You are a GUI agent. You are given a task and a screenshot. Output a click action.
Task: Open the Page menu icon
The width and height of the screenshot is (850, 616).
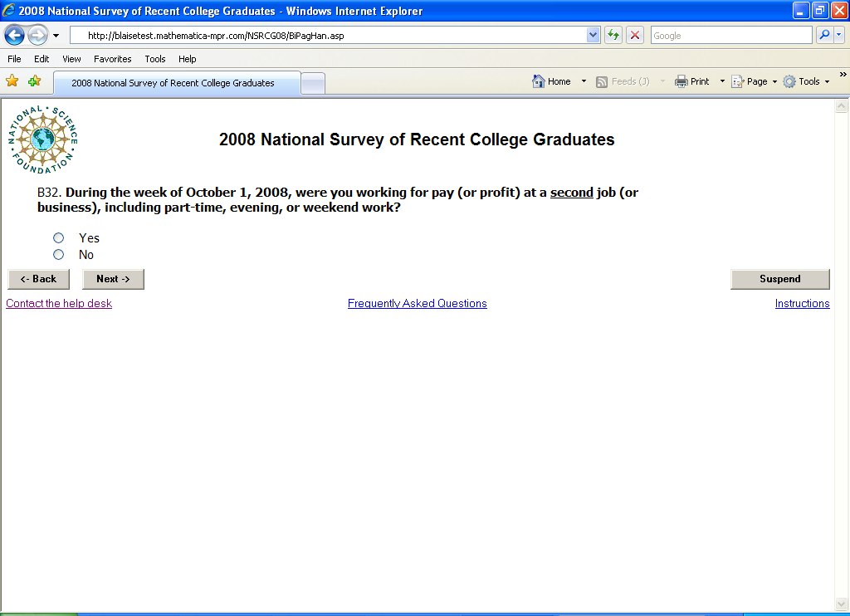click(x=738, y=81)
